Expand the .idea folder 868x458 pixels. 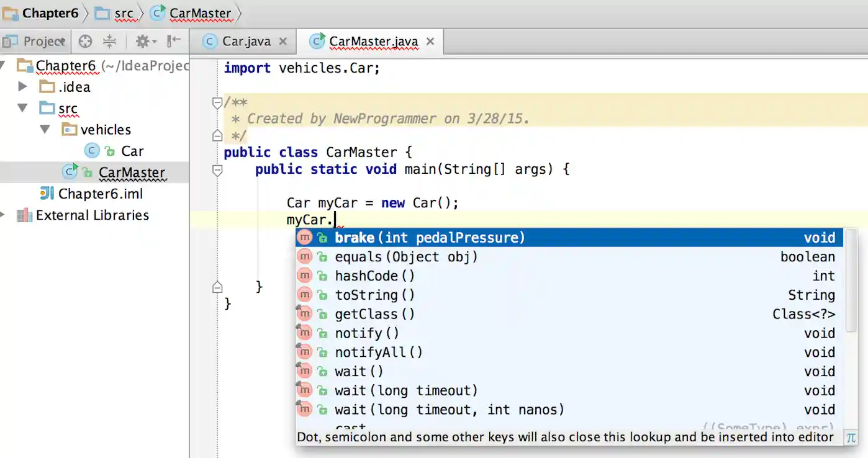tap(23, 87)
